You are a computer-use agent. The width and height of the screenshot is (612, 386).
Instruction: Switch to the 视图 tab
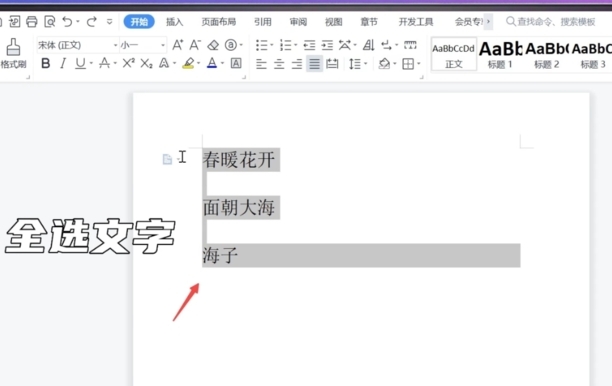coord(334,22)
